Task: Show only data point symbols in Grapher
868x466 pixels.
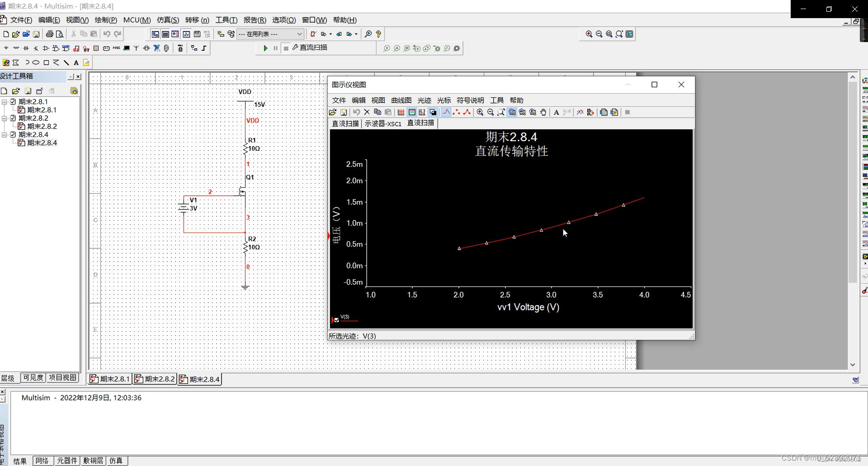Action: [x=457, y=112]
